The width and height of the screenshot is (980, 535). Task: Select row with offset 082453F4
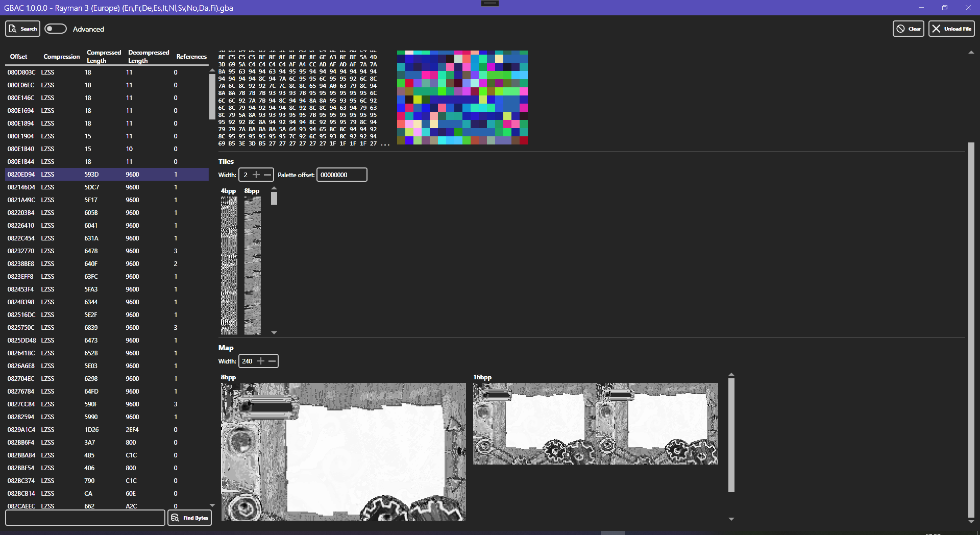click(x=107, y=289)
